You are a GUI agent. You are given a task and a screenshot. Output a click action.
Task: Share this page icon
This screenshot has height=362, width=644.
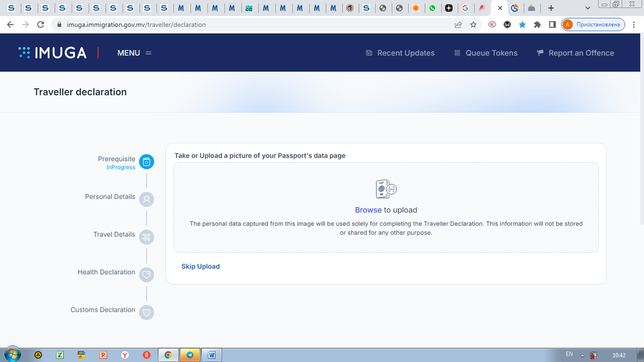(x=458, y=25)
